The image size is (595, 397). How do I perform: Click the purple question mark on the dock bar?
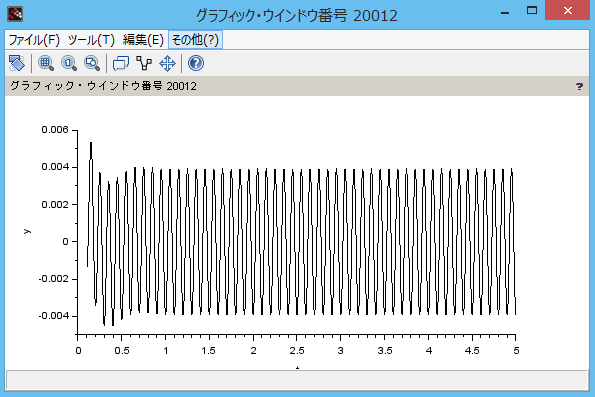pyautogui.click(x=579, y=86)
